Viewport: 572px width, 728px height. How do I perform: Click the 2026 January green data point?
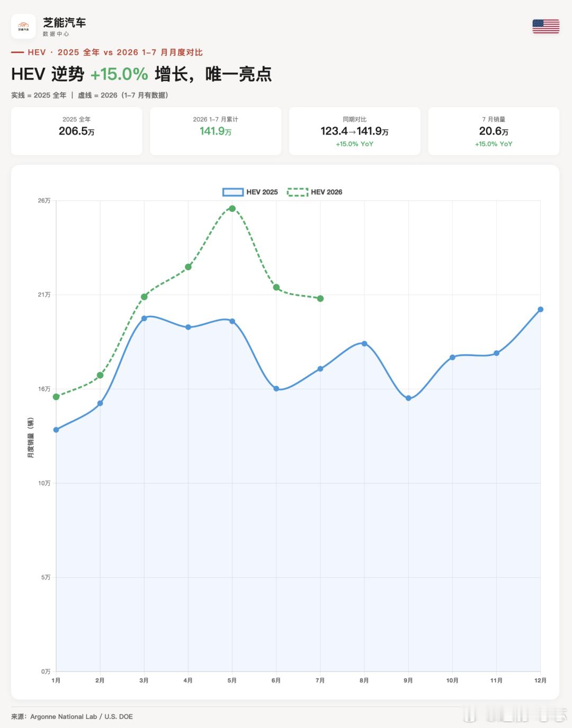click(x=56, y=397)
